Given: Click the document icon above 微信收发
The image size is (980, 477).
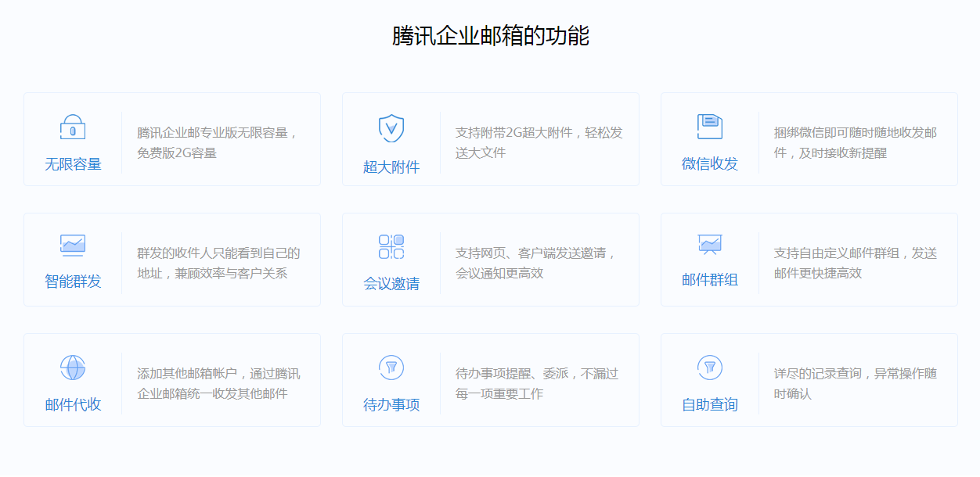Looking at the screenshot, I should pyautogui.click(x=710, y=127).
